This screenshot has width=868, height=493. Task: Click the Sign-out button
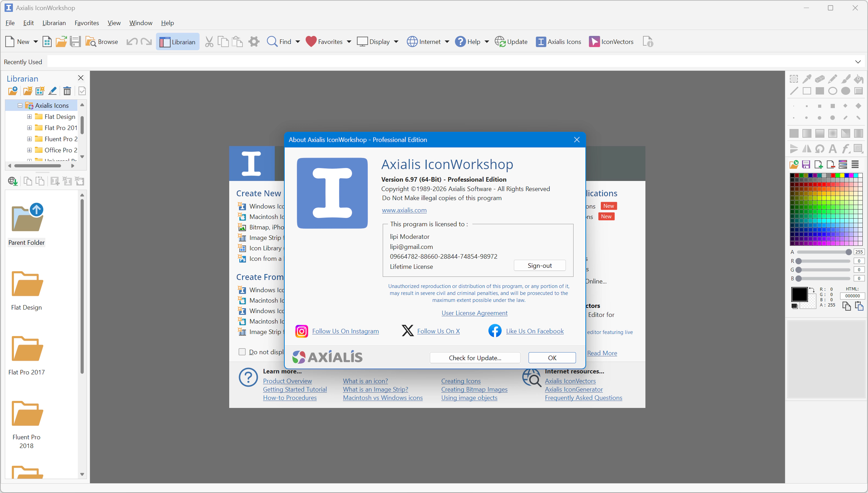(x=539, y=266)
